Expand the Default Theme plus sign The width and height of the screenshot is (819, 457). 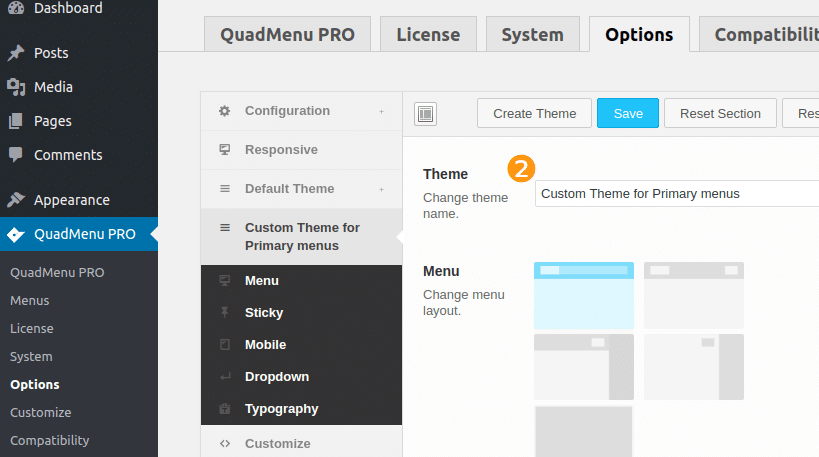(381, 189)
